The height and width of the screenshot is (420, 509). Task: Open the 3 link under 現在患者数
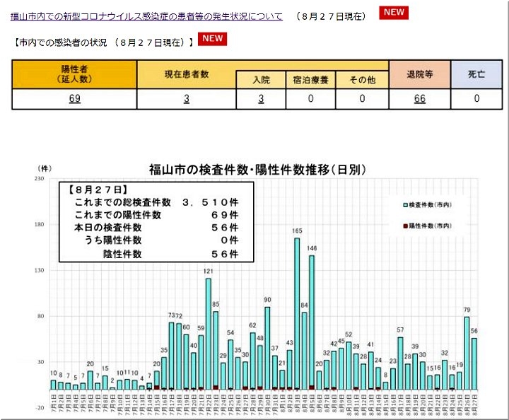(187, 99)
